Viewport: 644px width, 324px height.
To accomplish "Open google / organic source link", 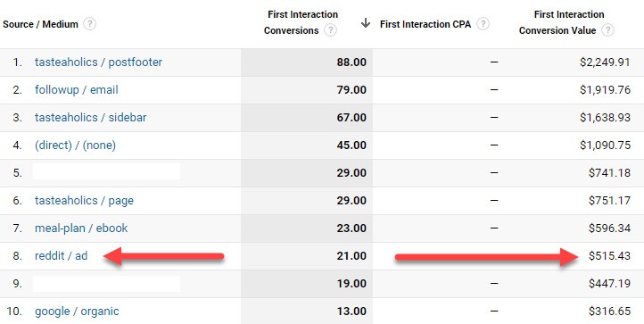I will click(77, 312).
